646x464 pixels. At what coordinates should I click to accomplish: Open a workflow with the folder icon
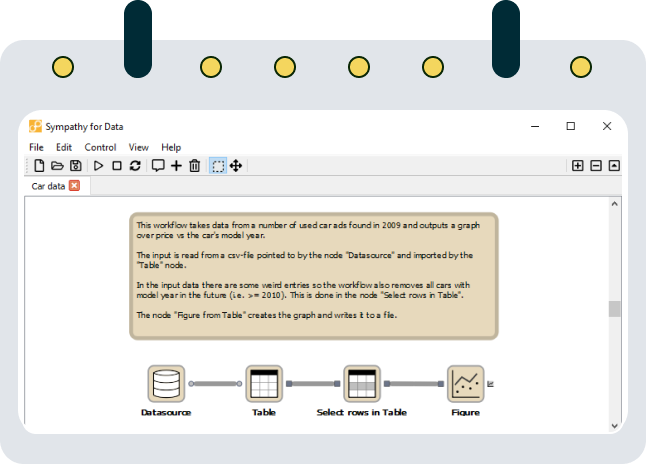(57, 166)
